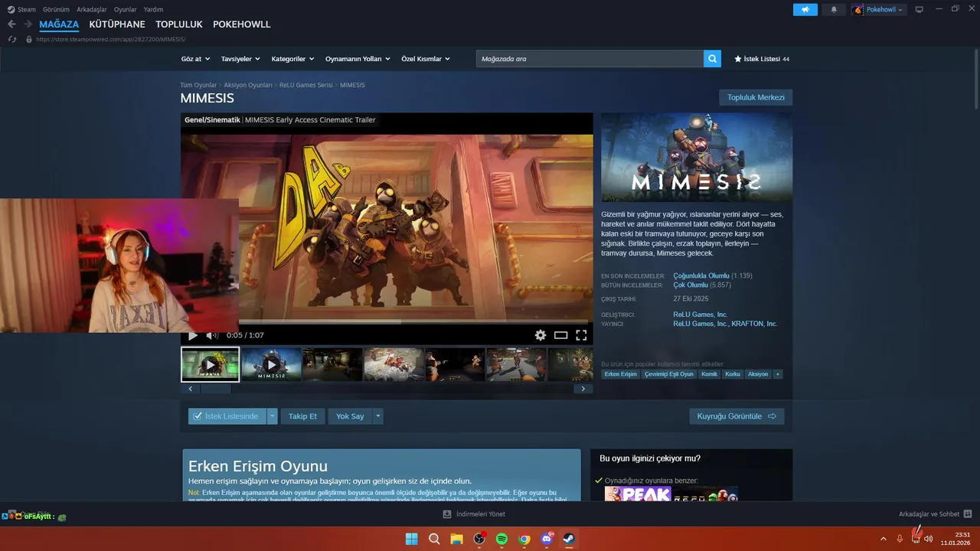Open Windows Search in taskbar
The width and height of the screenshot is (980, 551).
tap(434, 539)
